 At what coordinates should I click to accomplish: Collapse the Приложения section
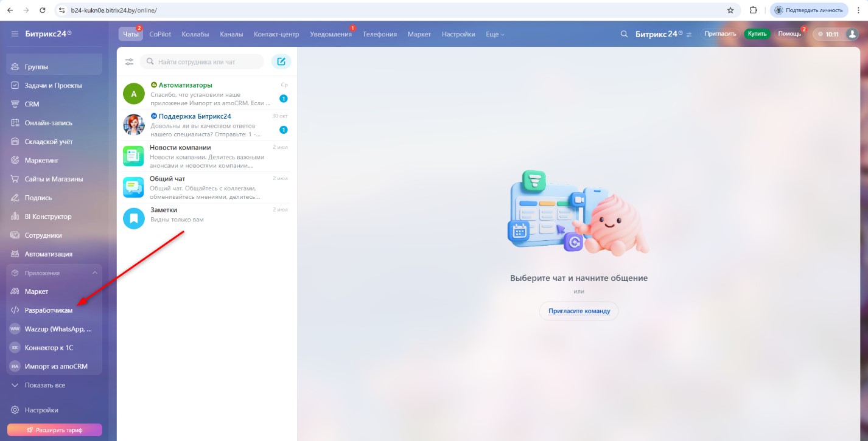point(94,273)
